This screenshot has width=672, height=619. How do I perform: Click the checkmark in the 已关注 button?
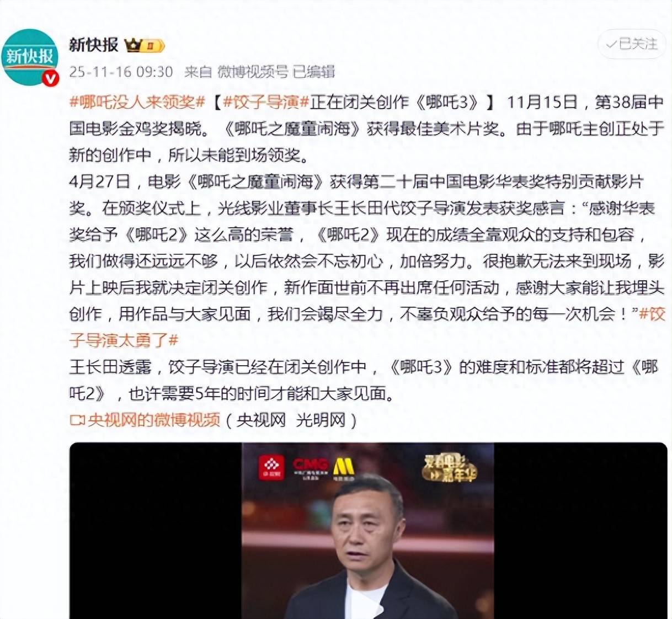coord(611,44)
